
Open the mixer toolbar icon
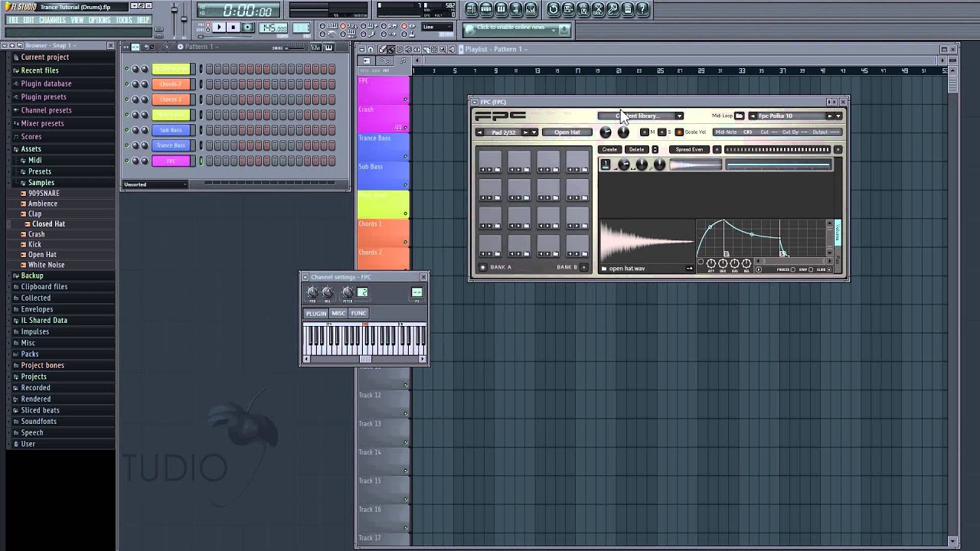(531, 9)
